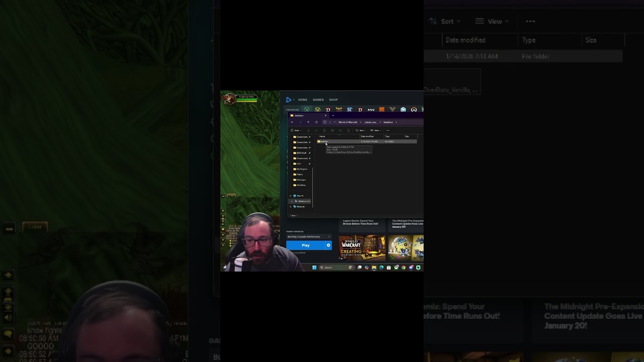Select the gold World of Warcraft favorite icon

[317, 110]
